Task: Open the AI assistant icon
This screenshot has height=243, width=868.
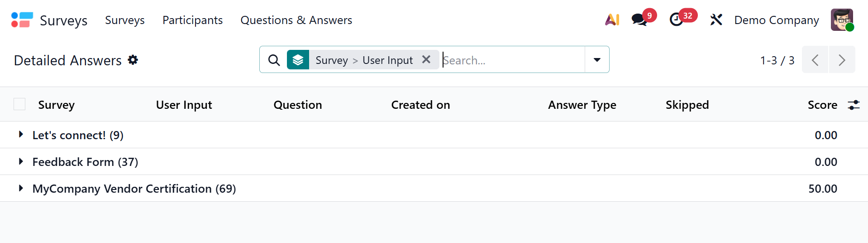Action: point(612,20)
